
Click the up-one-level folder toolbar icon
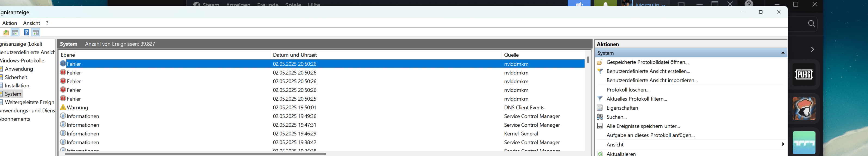pos(6,33)
